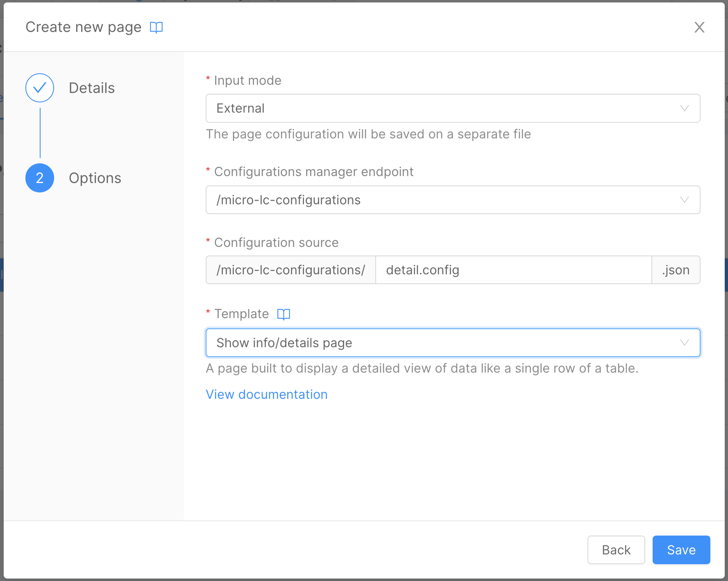Click the Back button

pos(616,550)
